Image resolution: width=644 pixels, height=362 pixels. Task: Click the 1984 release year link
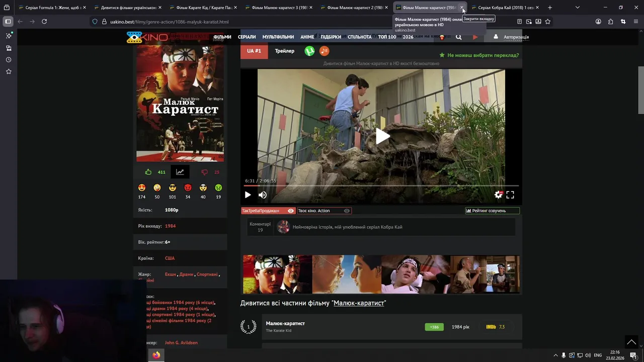pyautogui.click(x=170, y=226)
